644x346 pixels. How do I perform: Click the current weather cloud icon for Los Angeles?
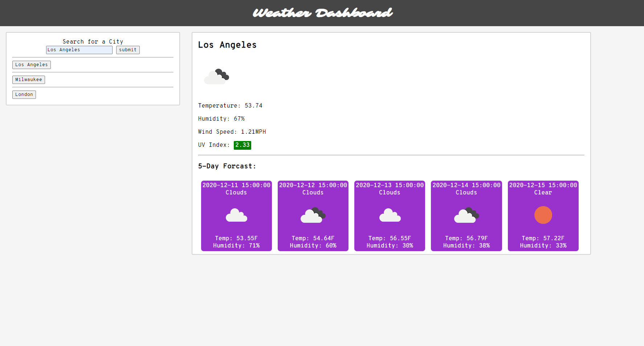(x=216, y=76)
